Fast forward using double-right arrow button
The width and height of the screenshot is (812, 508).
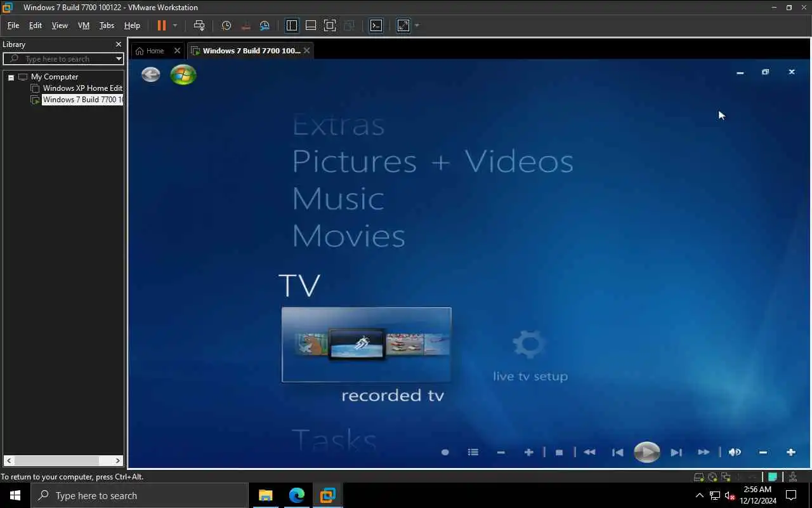(704, 452)
